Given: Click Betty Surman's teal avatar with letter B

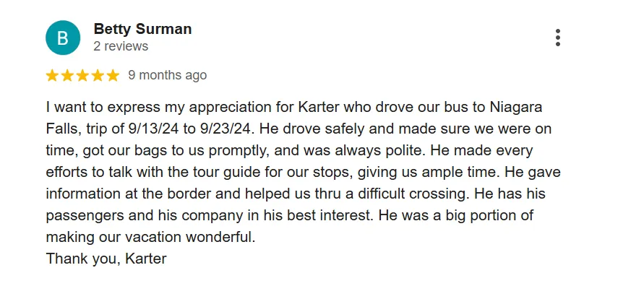Looking at the screenshot, I should (62, 38).
